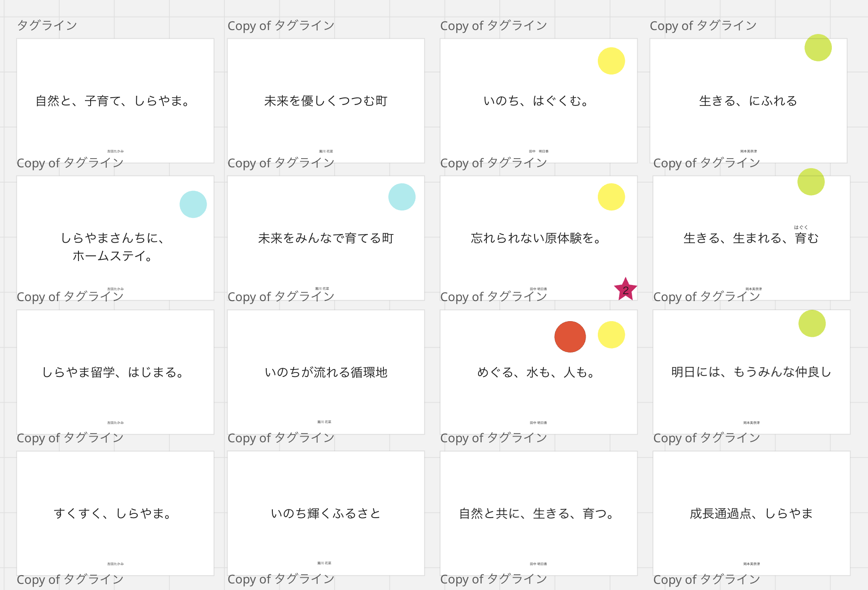868x590 pixels.
Task: Click the text いのち輝くふるさと
Action: [x=325, y=513]
